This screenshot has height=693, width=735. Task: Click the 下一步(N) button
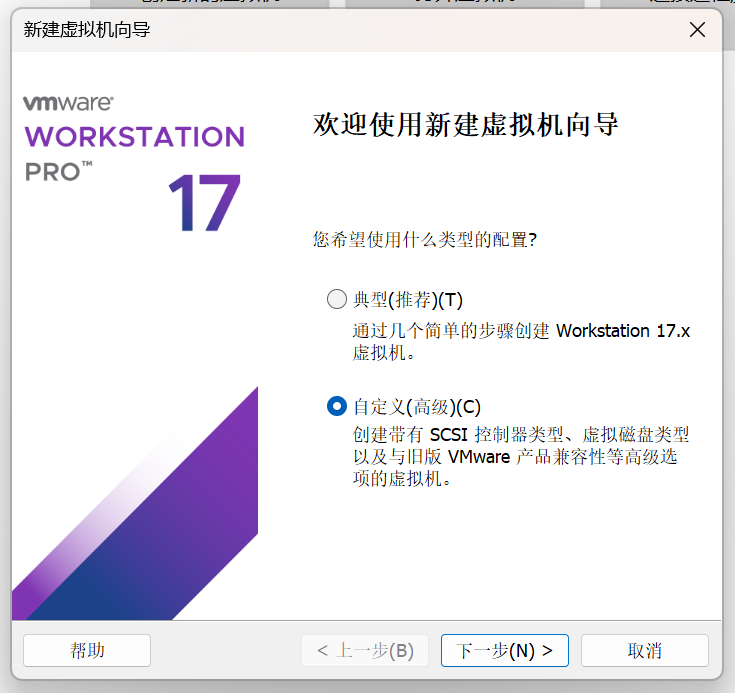pos(504,650)
